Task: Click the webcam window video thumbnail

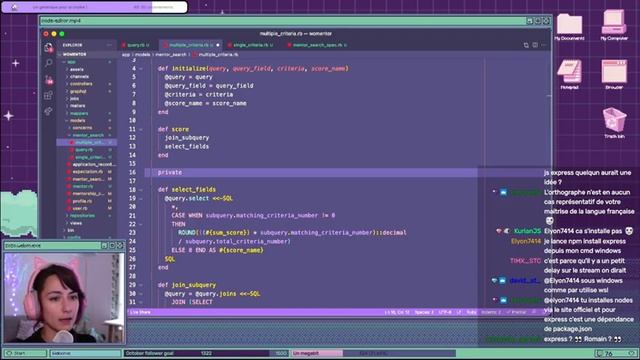Action: pyautogui.click(x=64, y=298)
